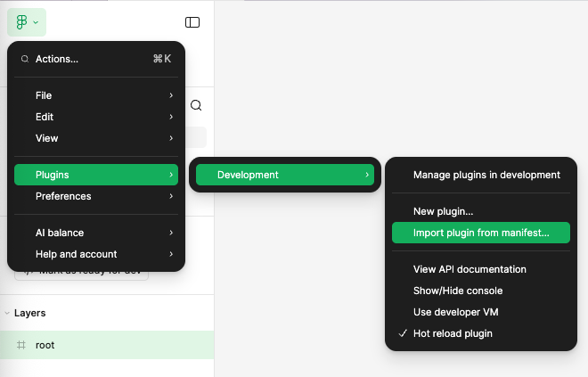588x377 pixels.
Task: Expand the File submenu
Action: coord(96,95)
